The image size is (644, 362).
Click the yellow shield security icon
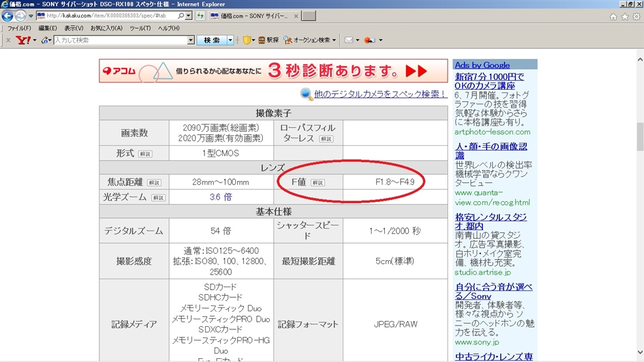coord(247,40)
